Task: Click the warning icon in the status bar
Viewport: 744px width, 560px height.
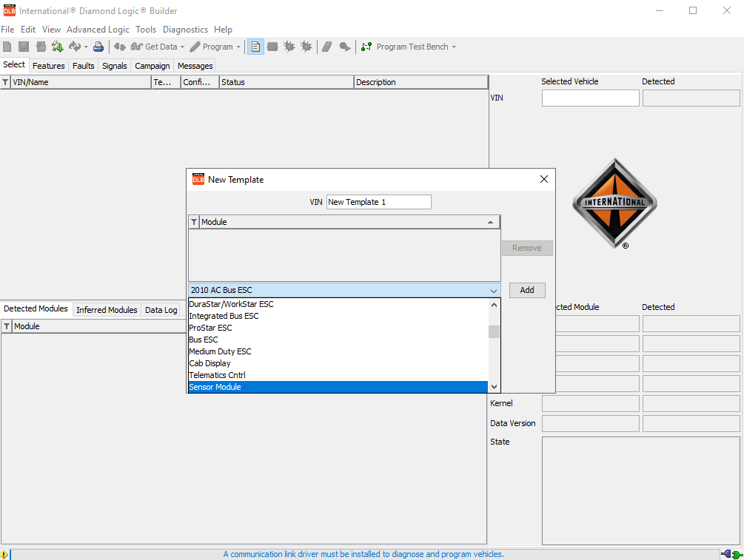Action: (4, 554)
